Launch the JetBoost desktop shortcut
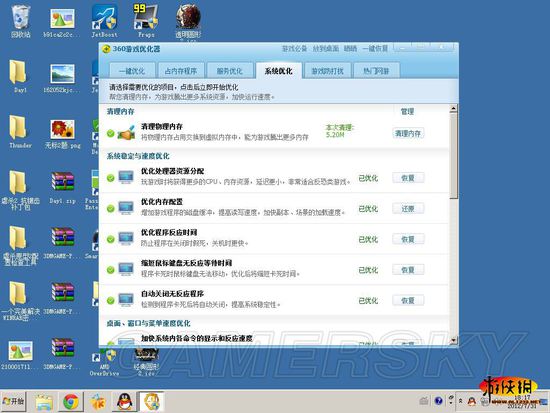550x413 pixels. [x=104, y=21]
